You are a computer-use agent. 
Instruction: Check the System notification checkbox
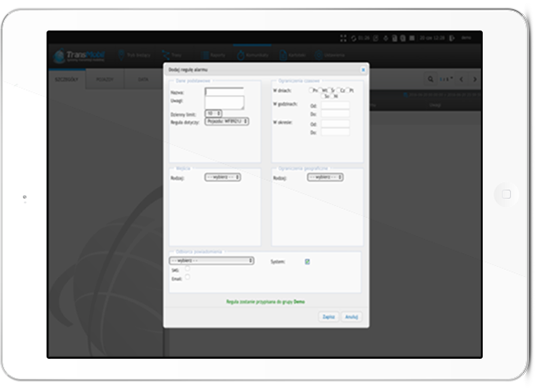click(307, 262)
